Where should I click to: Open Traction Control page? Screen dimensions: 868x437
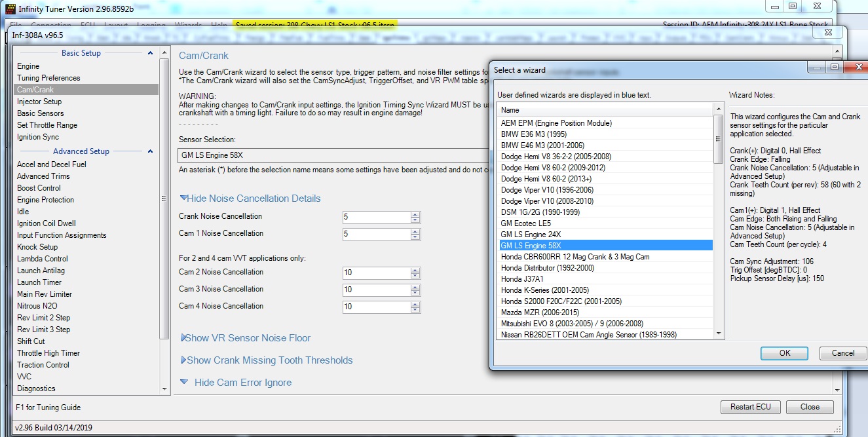[x=43, y=365]
